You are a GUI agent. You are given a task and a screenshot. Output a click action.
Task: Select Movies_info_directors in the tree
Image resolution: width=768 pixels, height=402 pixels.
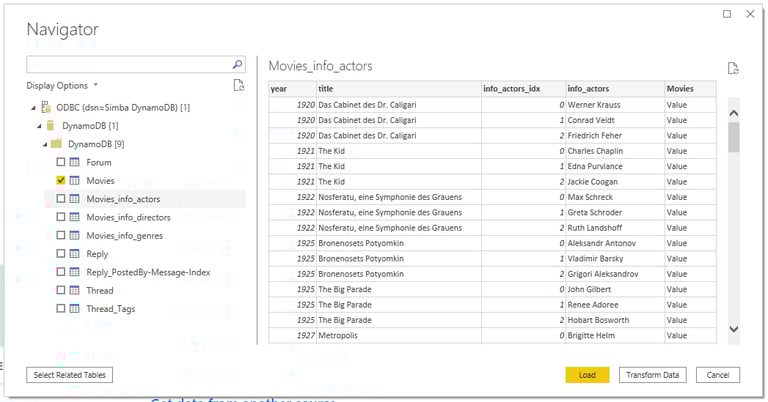[128, 217]
